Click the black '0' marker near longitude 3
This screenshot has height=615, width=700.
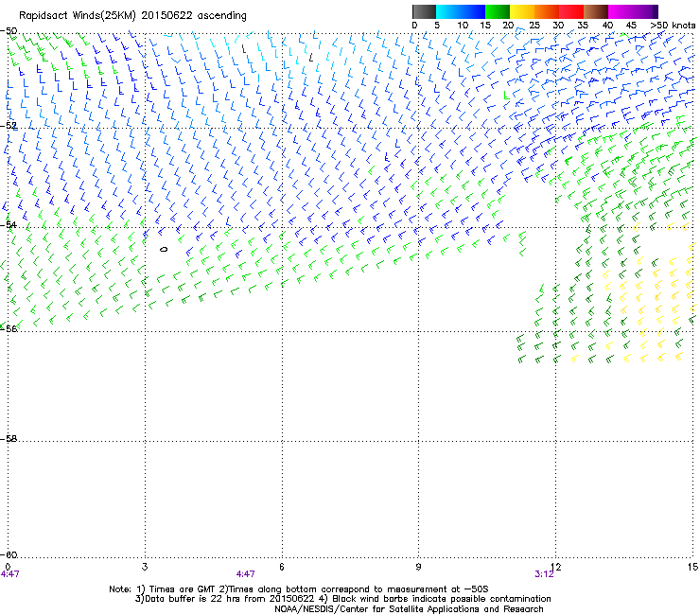pos(164,249)
